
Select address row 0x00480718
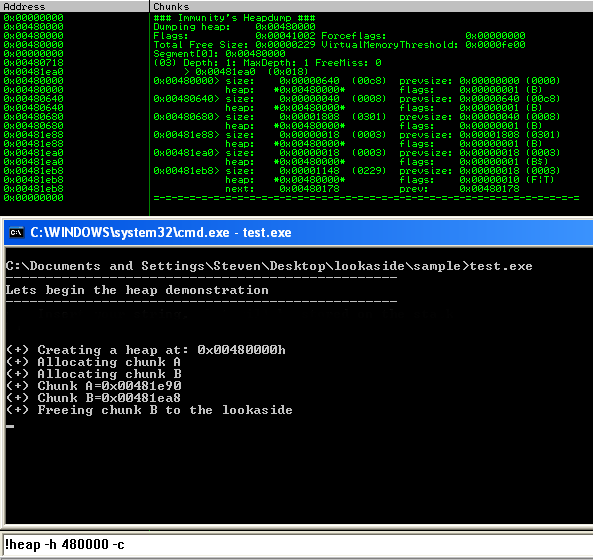34,63
